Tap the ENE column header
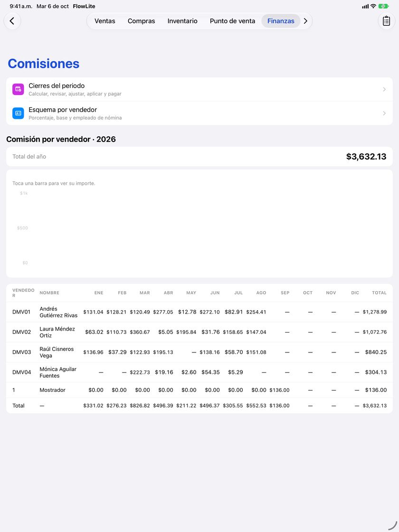Viewport: 399px width, 532px height. click(99, 293)
